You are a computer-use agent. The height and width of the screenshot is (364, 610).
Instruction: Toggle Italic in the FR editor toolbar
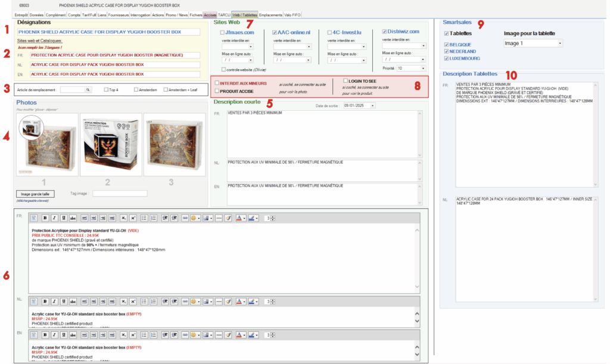click(x=54, y=218)
